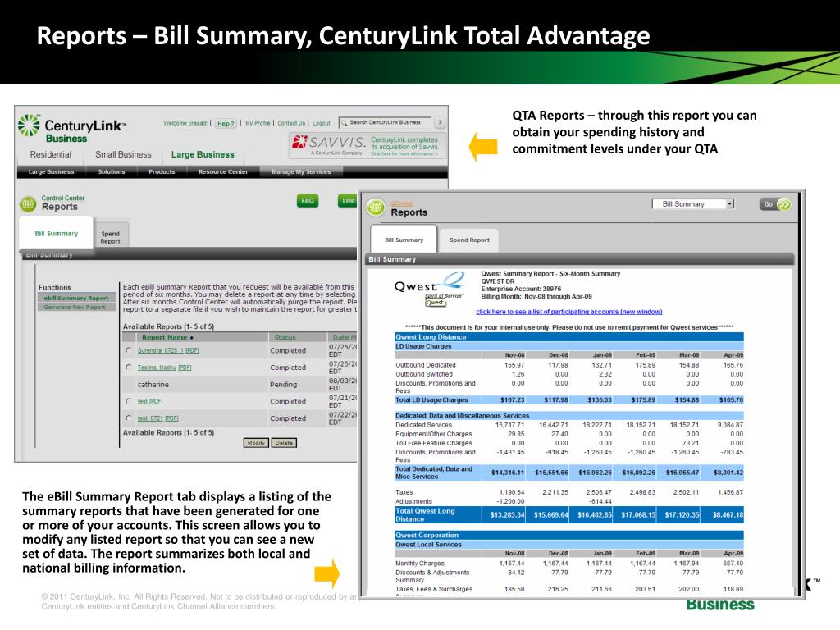Select Bill Summary tab in QControl window
The width and height of the screenshot is (840, 630).
coord(404,240)
